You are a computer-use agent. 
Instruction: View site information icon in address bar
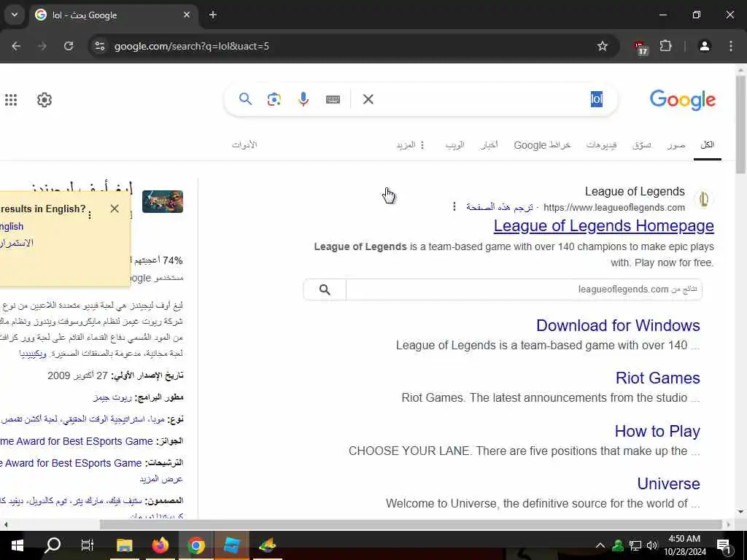point(99,46)
